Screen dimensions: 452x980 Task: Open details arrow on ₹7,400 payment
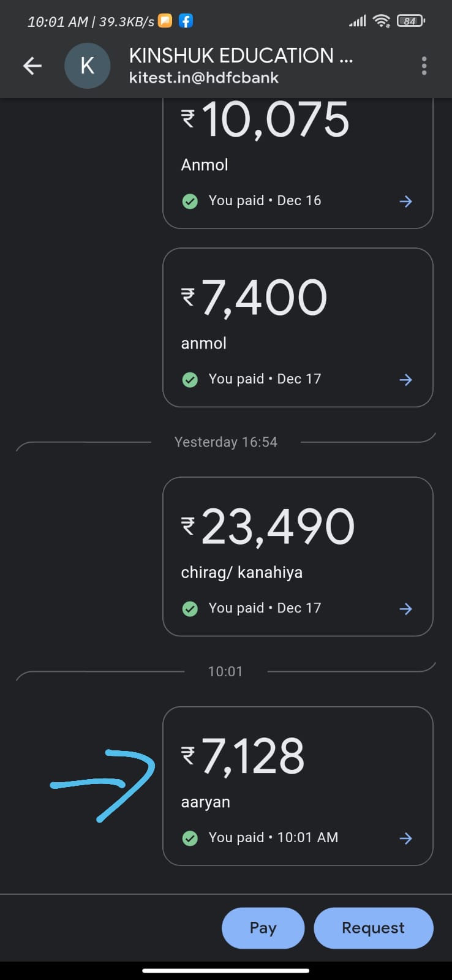(x=405, y=380)
